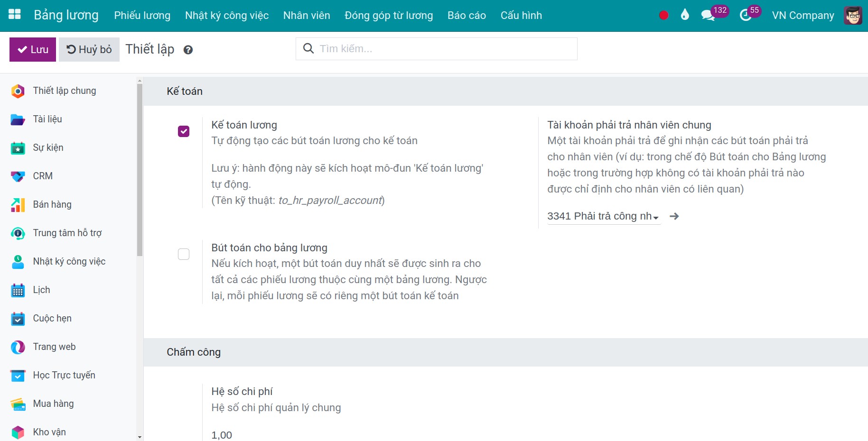Click the Trang web sidebar icon

tap(18, 347)
